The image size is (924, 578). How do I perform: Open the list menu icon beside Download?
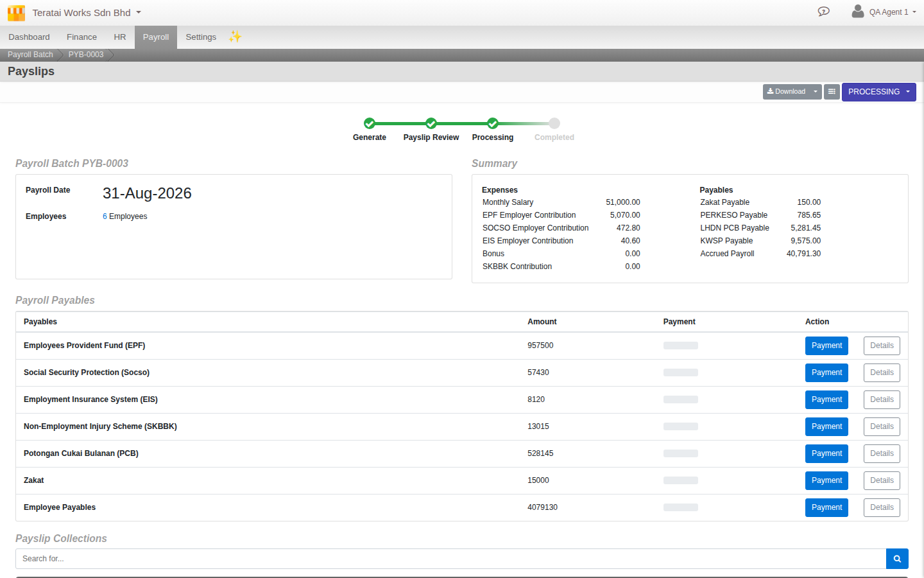tap(832, 92)
